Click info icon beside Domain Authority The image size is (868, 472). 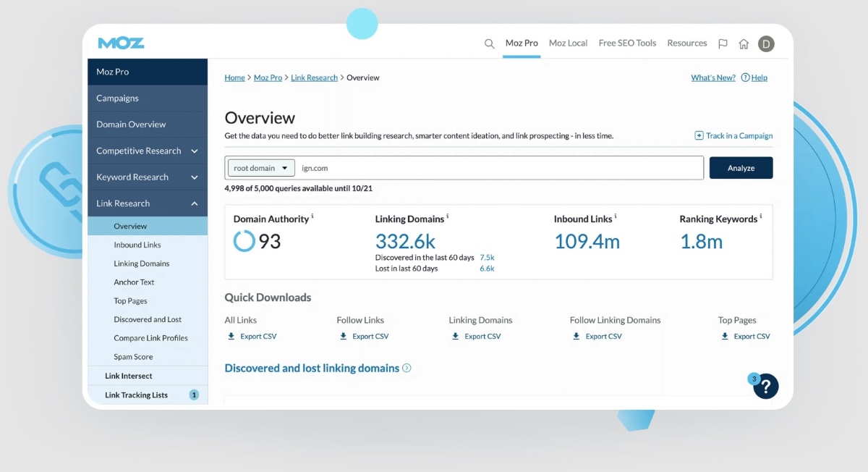tap(312, 216)
